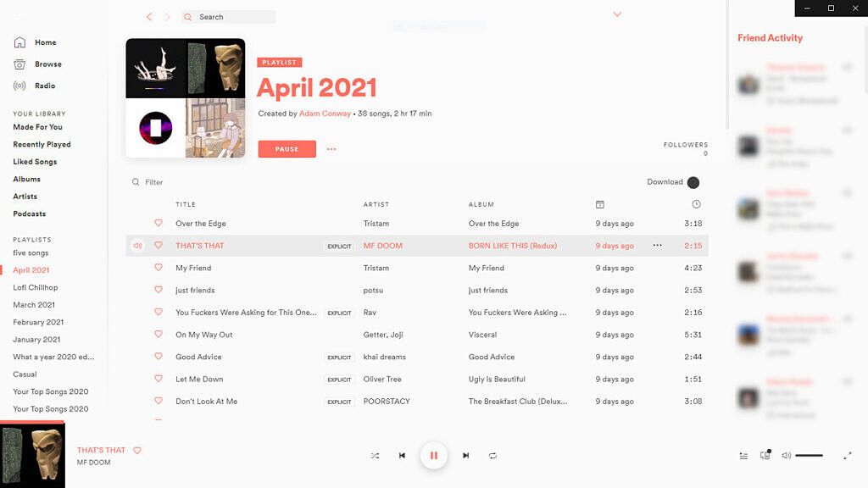This screenshot has height=488, width=868.
Task: Open the March 2021 playlist
Action: pos(34,304)
